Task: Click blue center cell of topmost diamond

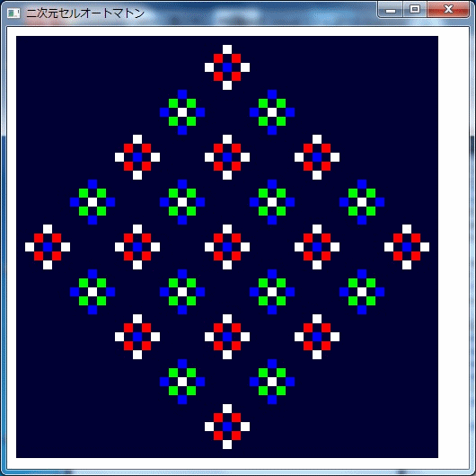Action: coord(227,67)
